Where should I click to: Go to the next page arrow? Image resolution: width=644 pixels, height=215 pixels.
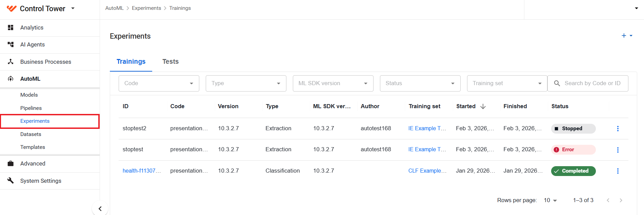click(x=621, y=200)
